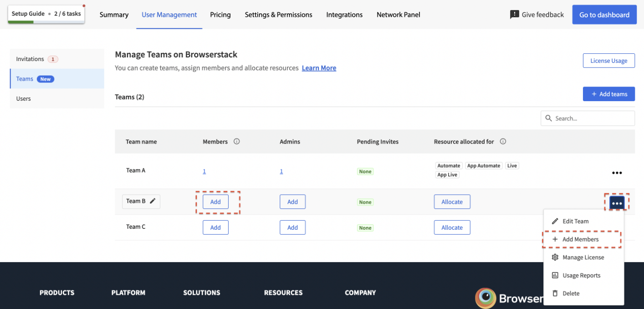Focus the teams Search input field
The image size is (644, 309).
(x=592, y=118)
